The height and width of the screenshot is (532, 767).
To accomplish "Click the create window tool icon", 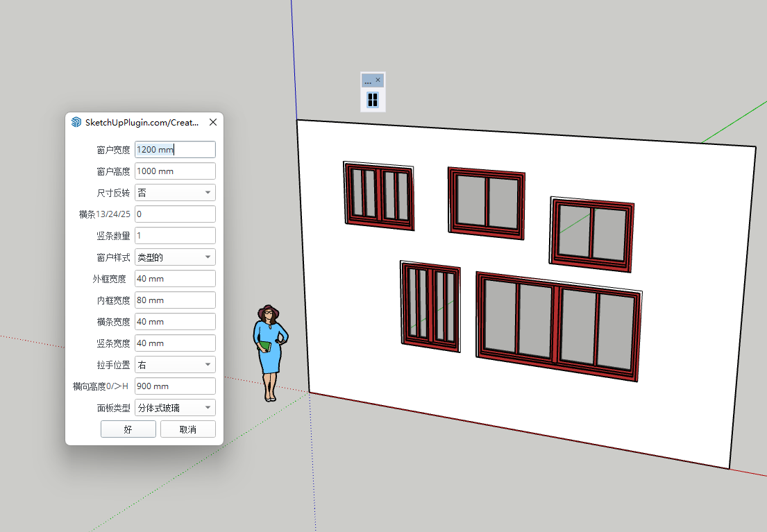I will 373,100.
